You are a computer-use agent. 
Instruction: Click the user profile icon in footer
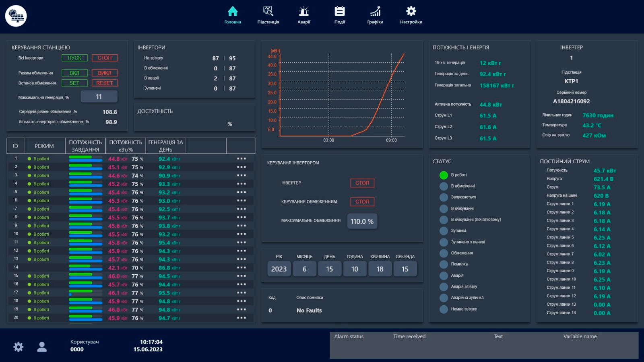pyautogui.click(x=42, y=347)
